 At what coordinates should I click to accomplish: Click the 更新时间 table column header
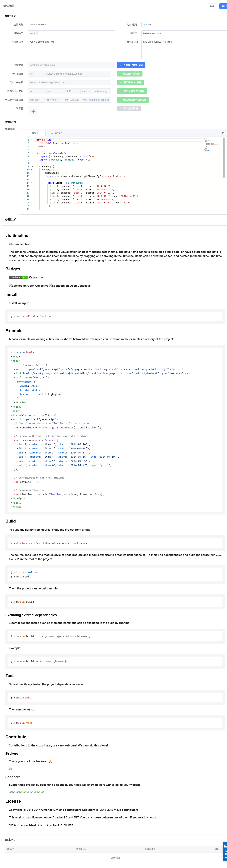[x=150, y=849]
